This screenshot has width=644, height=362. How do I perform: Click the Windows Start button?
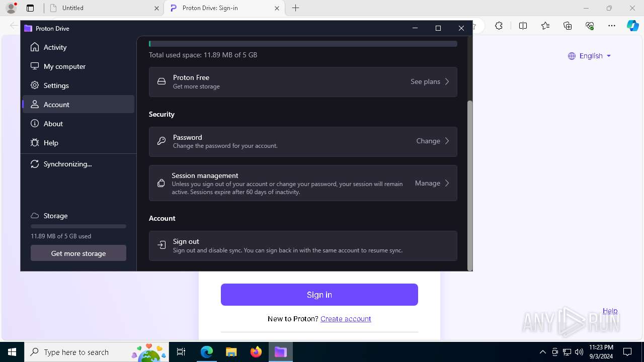click(x=12, y=352)
